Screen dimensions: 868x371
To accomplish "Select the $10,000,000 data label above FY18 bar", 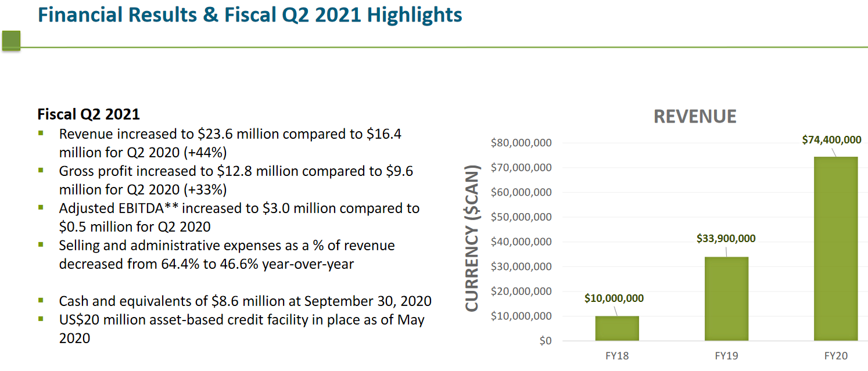I will [x=614, y=298].
